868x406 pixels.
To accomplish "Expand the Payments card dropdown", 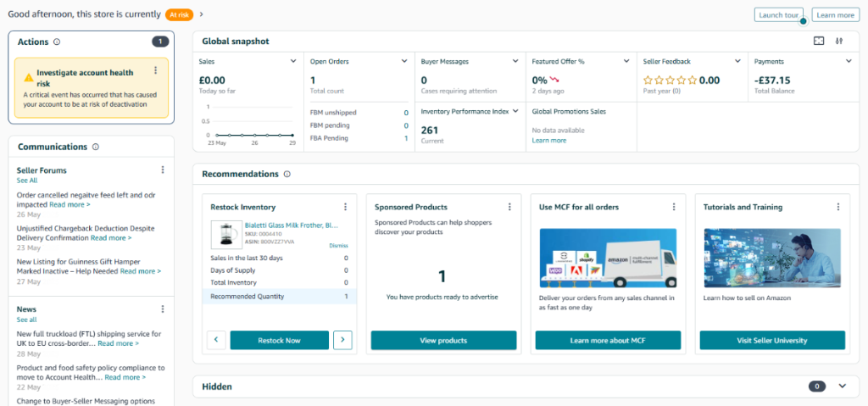I will pyautogui.click(x=848, y=62).
